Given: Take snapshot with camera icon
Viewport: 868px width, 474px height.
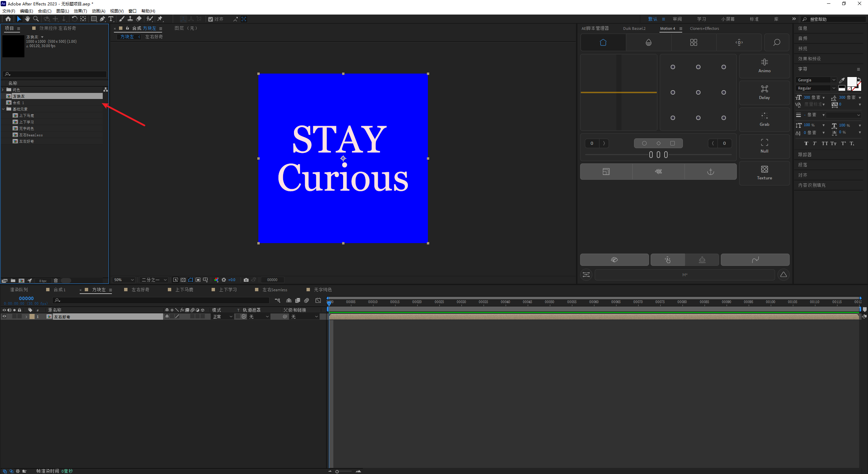Looking at the screenshot, I should (246, 280).
